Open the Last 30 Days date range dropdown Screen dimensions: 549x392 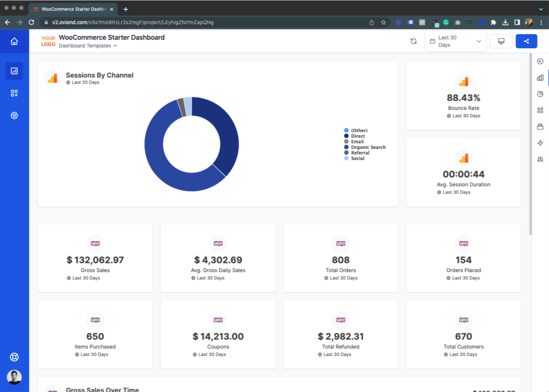point(456,41)
